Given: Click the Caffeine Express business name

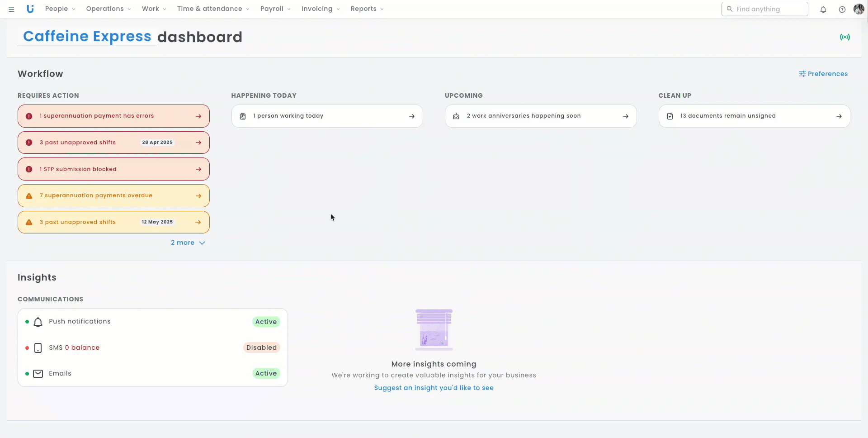Looking at the screenshot, I should tap(87, 37).
